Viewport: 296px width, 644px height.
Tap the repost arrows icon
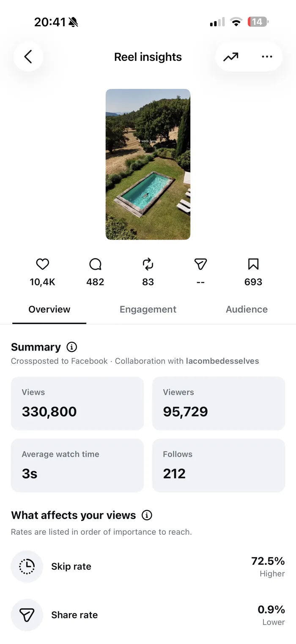(148, 264)
